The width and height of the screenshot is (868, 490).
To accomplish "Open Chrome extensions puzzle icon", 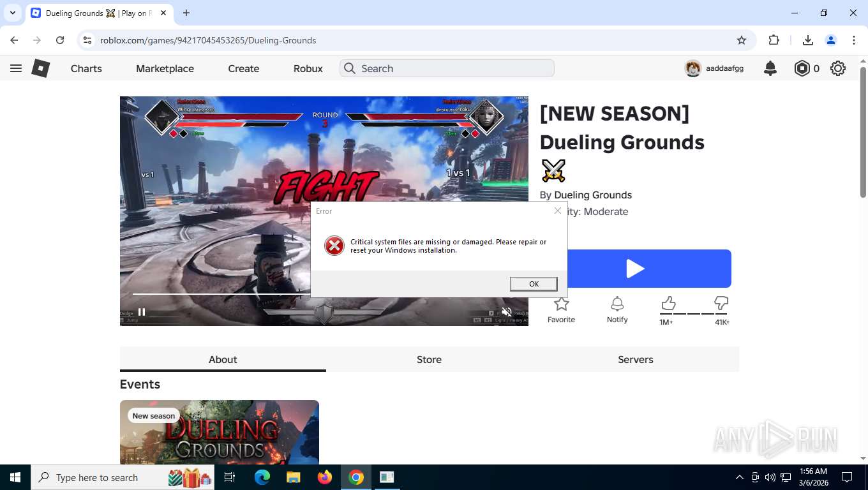I will (x=774, y=40).
